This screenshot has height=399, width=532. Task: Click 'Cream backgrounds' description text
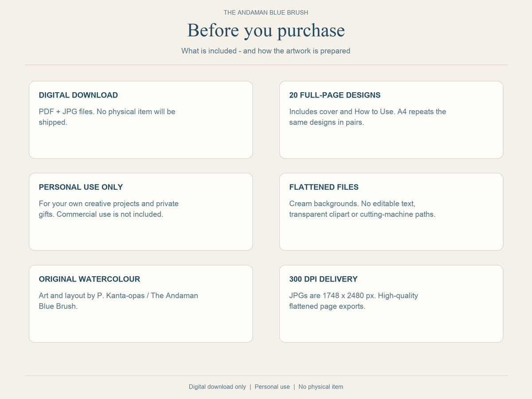click(x=323, y=203)
